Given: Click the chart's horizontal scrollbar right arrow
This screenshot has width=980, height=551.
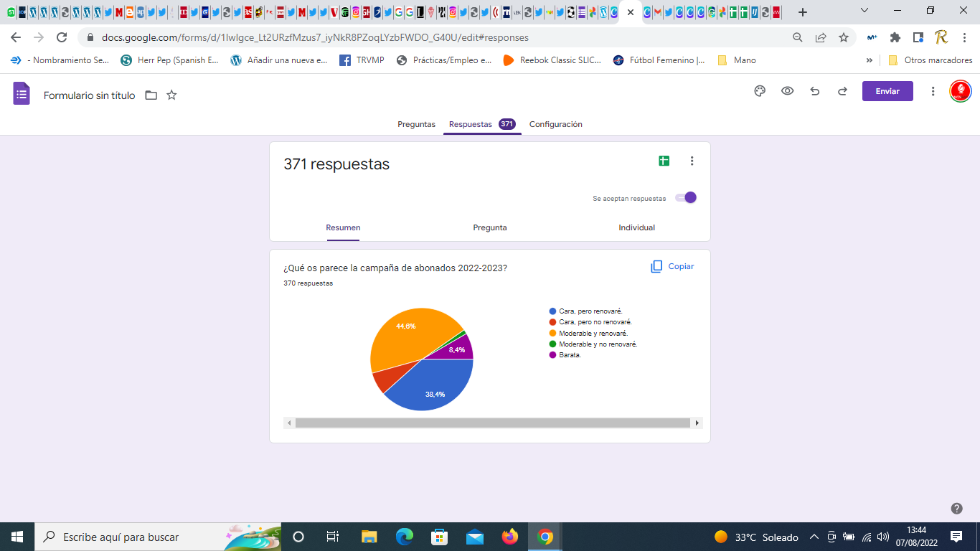Looking at the screenshot, I should pyautogui.click(x=697, y=423).
